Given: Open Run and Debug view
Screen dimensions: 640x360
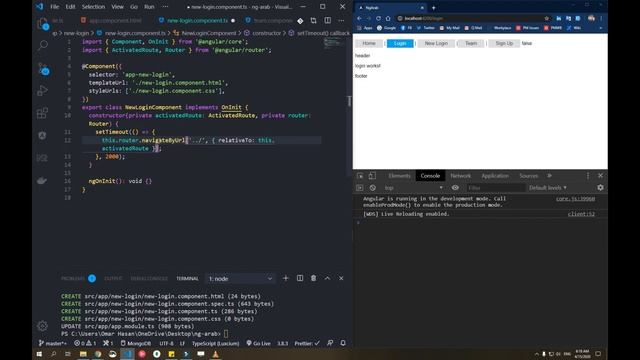Looking at the screenshot, I should 42,91.
